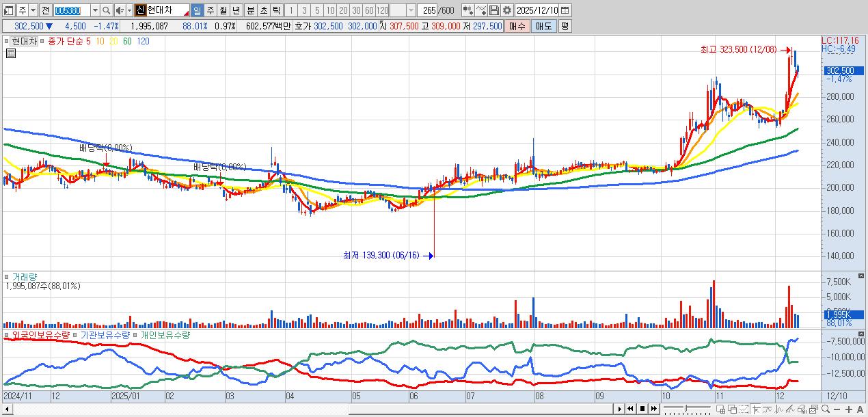This screenshot has width=868, height=417.
Task: Click the fast-forward button in bottom bar
Action: click(x=654, y=409)
